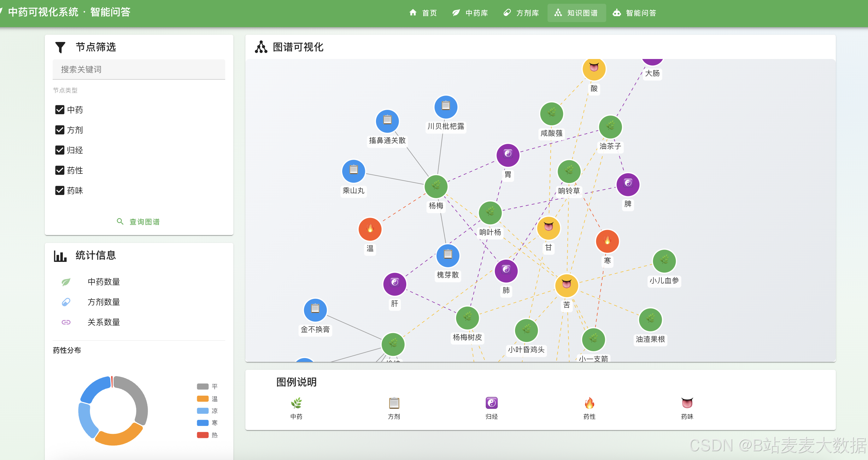Screen dimensions: 868x460
Task: Select the 油茶子 herb node
Action: tap(610, 127)
